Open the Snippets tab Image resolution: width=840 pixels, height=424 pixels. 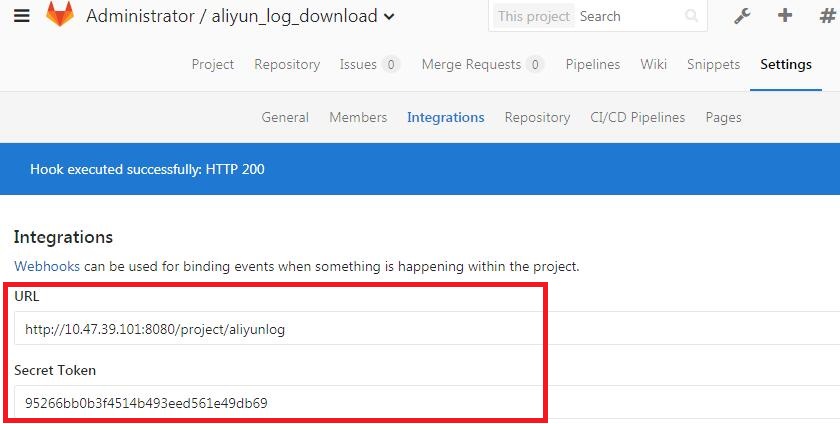pos(714,64)
